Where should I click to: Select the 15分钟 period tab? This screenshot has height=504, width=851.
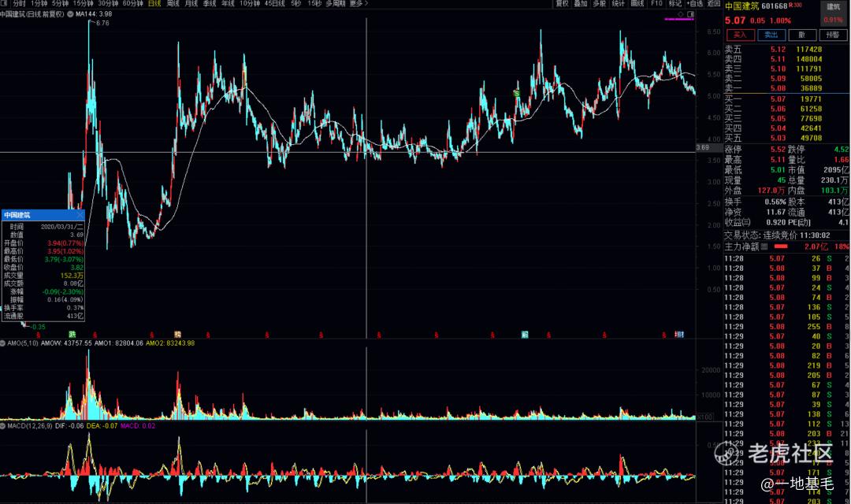click(x=84, y=3)
